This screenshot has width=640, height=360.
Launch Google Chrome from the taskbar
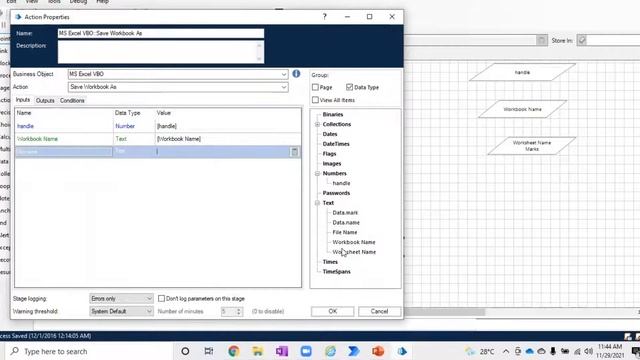coord(233,351)
